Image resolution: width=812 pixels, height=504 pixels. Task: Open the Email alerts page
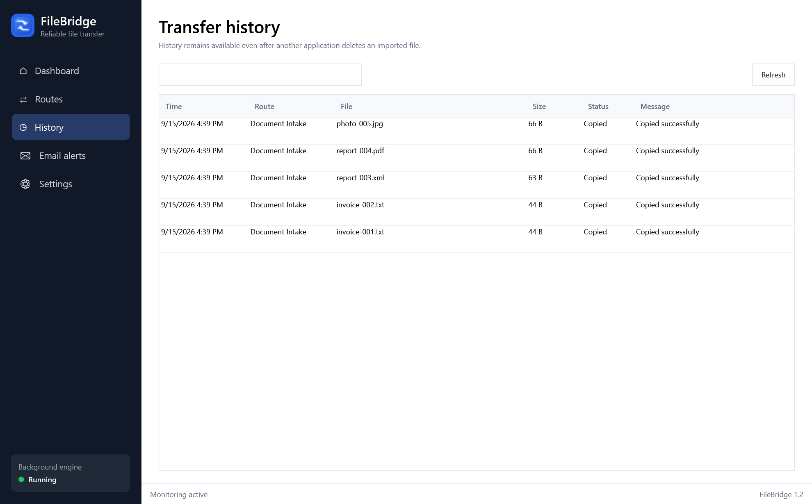(x=71, y=156)
